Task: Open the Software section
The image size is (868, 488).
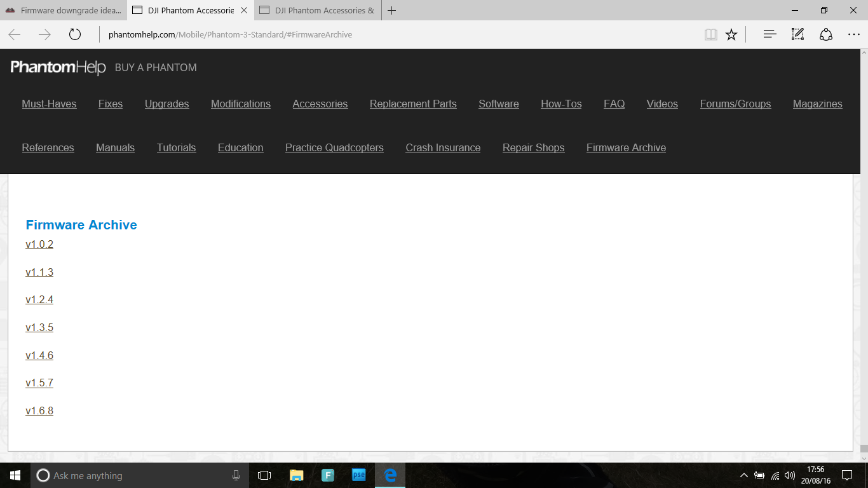Action: (499, 104)
